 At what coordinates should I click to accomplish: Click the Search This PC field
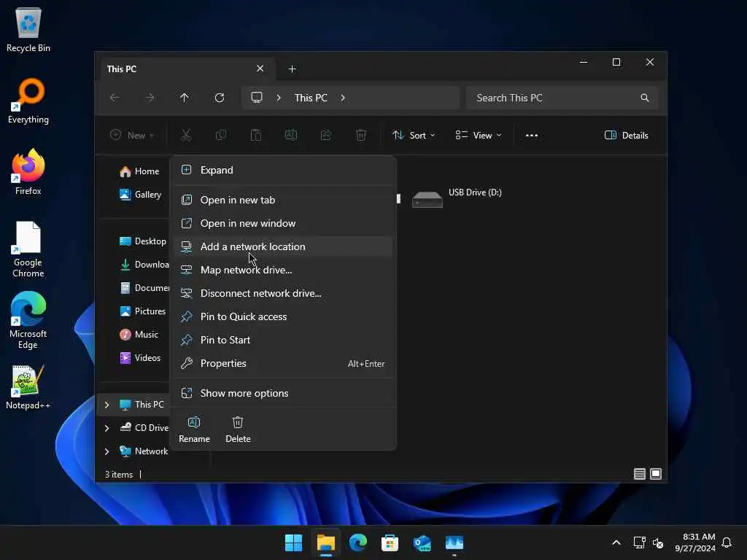click(x=562, y=98)
